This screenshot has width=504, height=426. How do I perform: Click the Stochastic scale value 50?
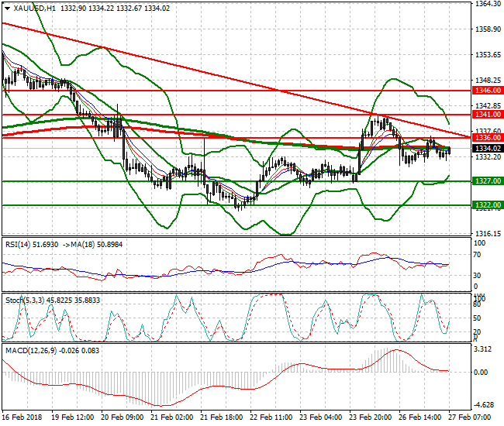tap(478, 318)
